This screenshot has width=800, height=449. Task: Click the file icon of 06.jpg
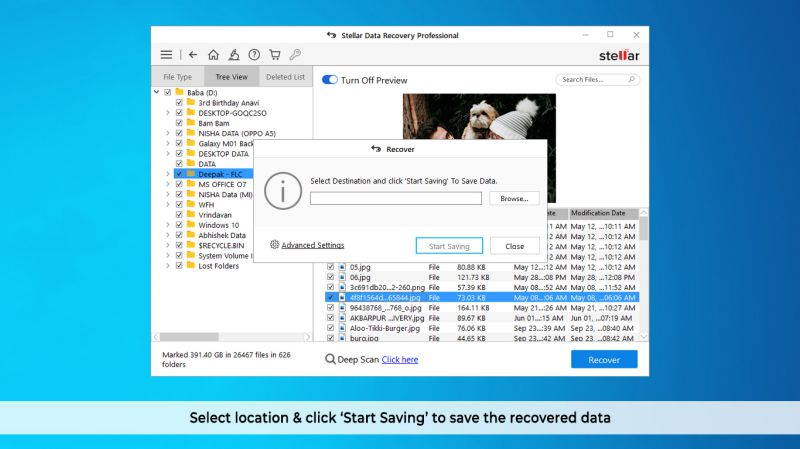[x=342, y=277]
